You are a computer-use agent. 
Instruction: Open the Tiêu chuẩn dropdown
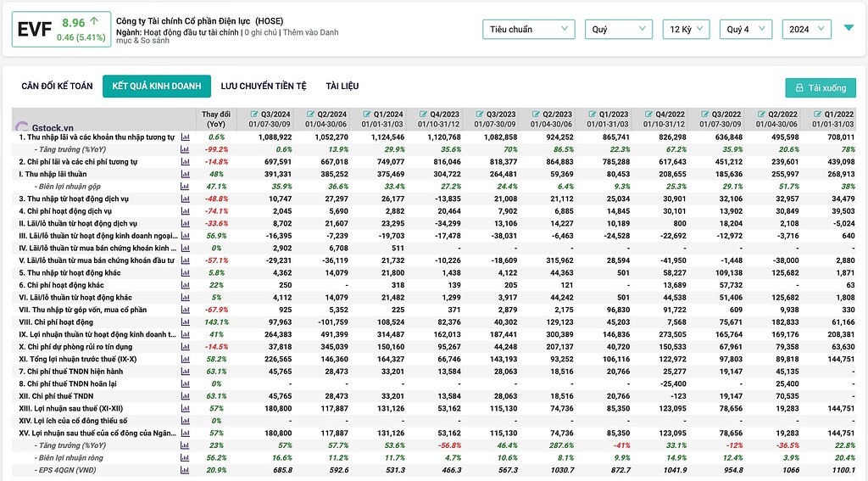(x=528, y=30)
